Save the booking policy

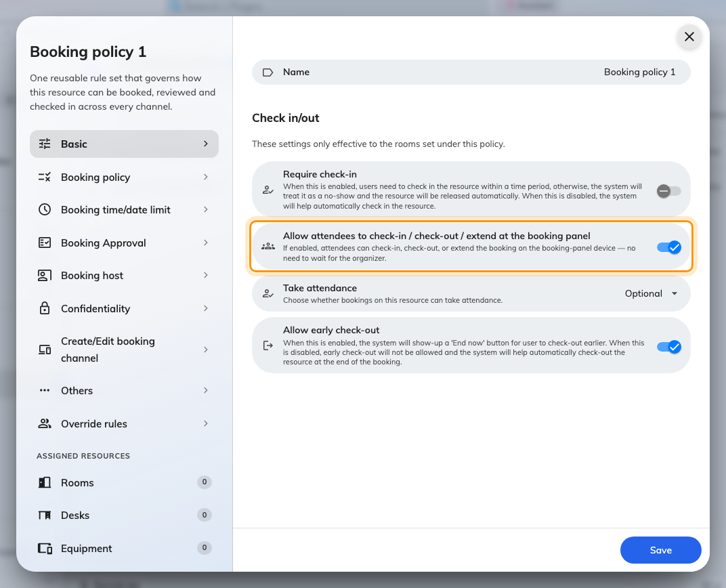(x=660, y=550)
